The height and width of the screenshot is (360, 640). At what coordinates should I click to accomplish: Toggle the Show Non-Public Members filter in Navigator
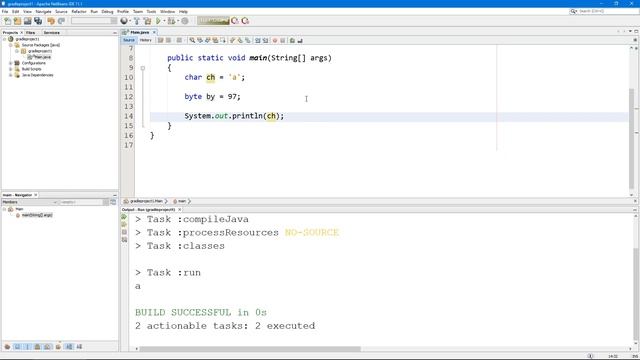click(37, 347)
